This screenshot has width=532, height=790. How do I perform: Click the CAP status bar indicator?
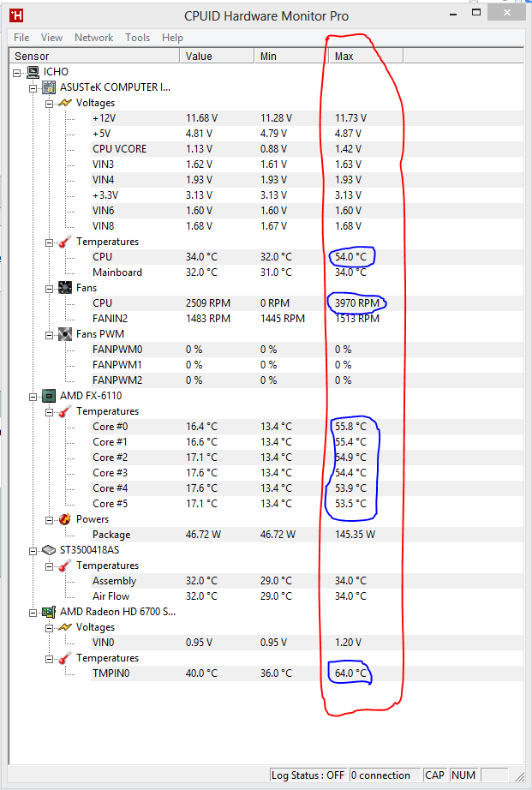(435, 775)
